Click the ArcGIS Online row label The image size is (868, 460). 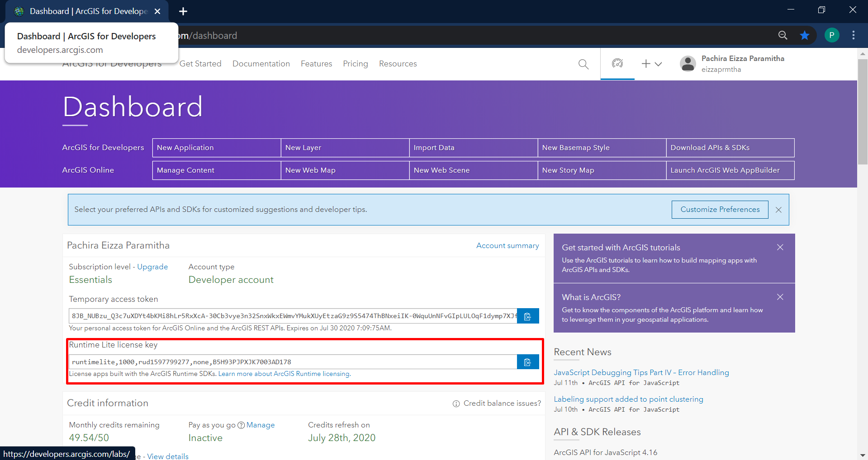point(88,170)
